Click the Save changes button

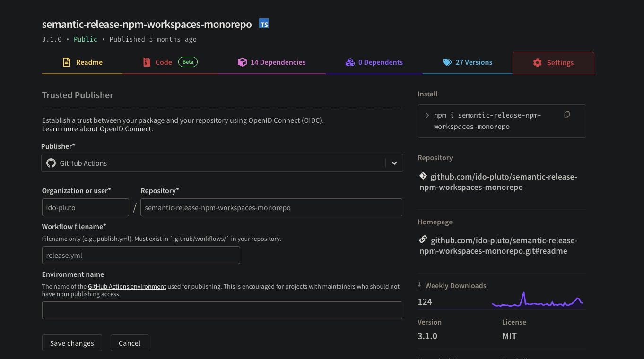(72, 343)
